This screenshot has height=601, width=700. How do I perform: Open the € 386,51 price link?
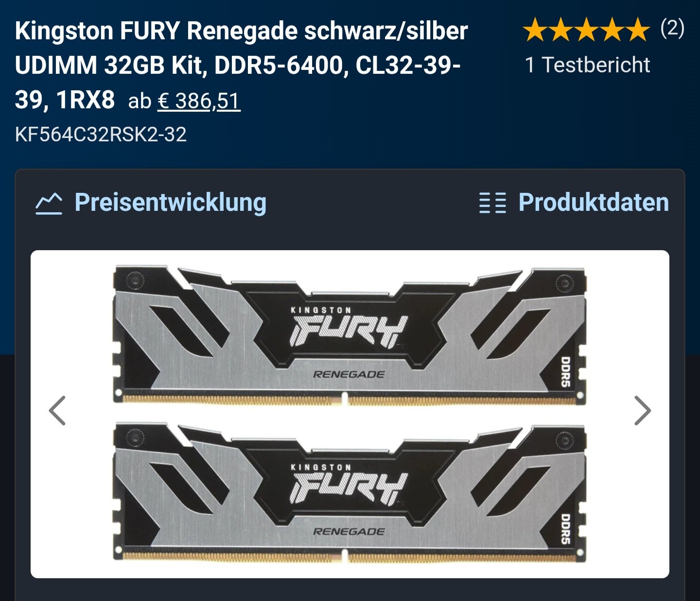[199, 101]
